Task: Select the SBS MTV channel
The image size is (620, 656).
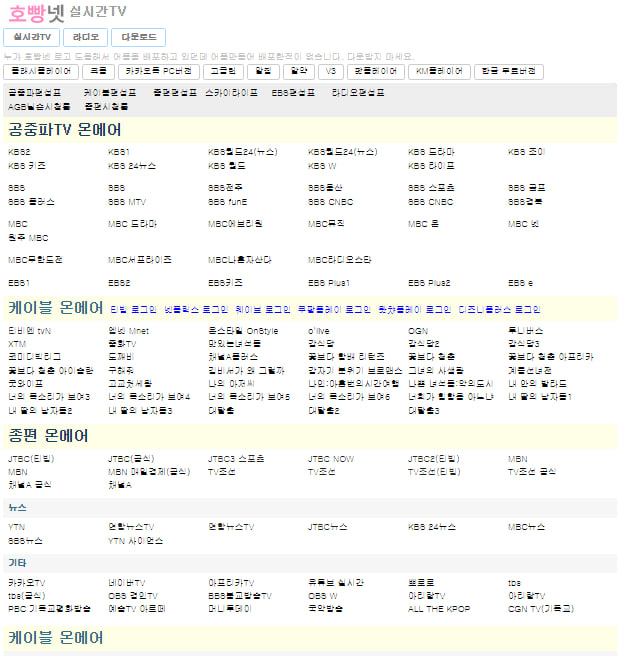Action: point(127,202)
